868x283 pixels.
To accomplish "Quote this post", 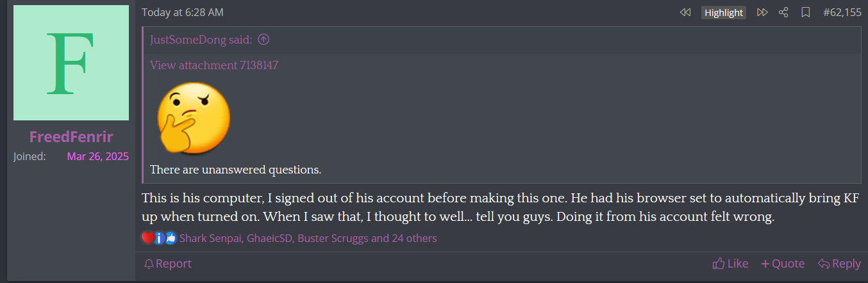I will click(x=783, y=264).
